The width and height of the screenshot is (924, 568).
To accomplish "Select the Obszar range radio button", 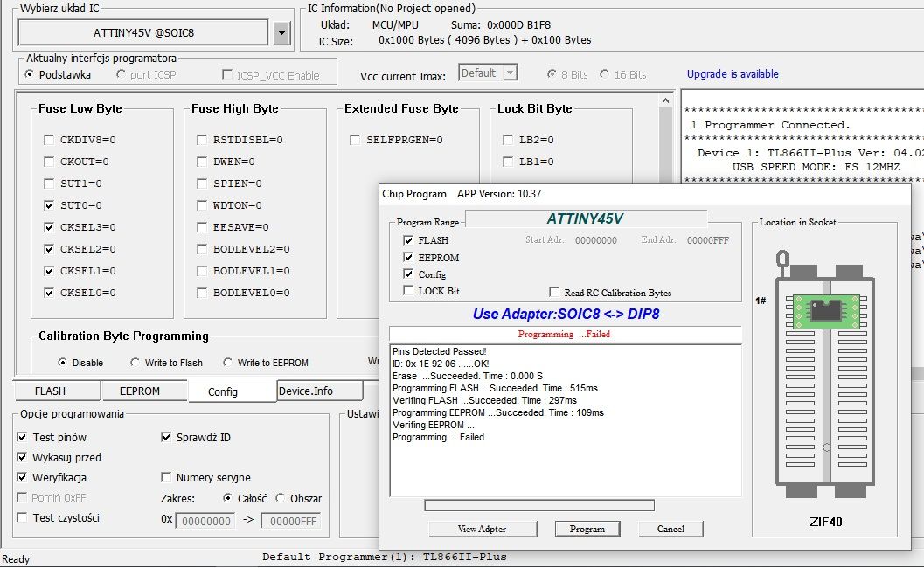I will point(280,498).
